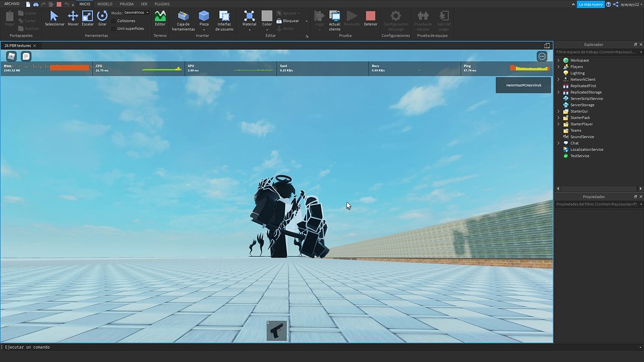Viewport: 644px width, 362px height.
Task: Open Interfaz de usuario tools
Action: tap(224, 21)
